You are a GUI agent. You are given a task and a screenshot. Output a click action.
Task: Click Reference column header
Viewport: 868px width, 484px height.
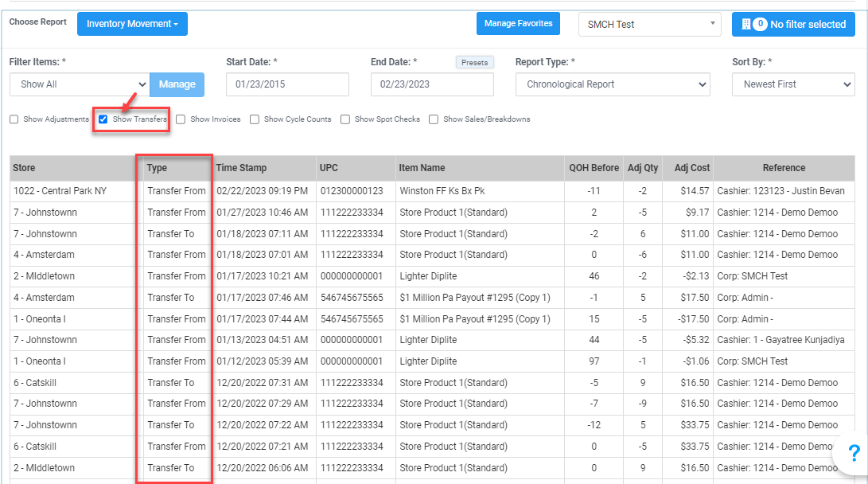coord(784,168)
